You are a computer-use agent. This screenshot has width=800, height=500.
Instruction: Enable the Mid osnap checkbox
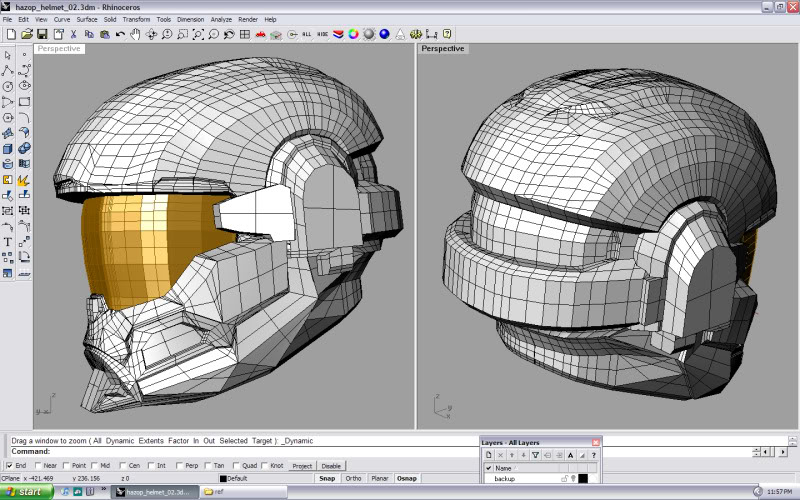(94, 465)
